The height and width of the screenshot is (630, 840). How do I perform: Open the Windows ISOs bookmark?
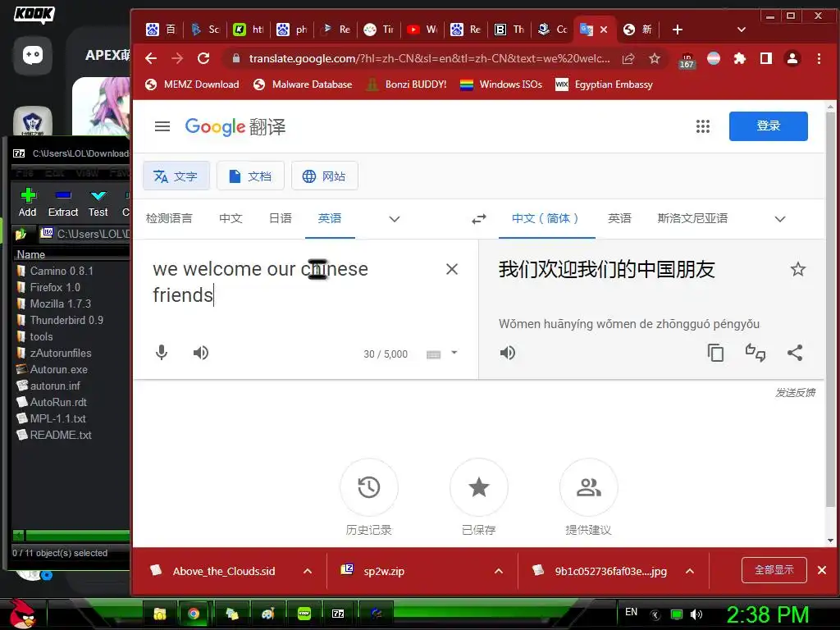501,84
